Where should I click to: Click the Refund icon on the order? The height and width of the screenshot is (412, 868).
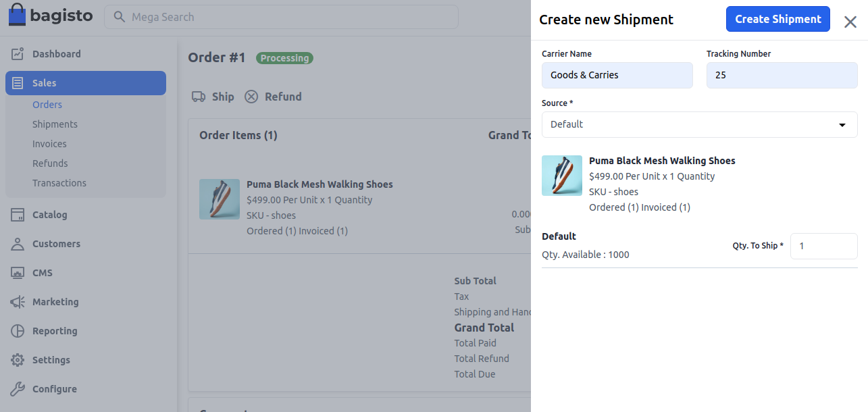tap(251, 97)
